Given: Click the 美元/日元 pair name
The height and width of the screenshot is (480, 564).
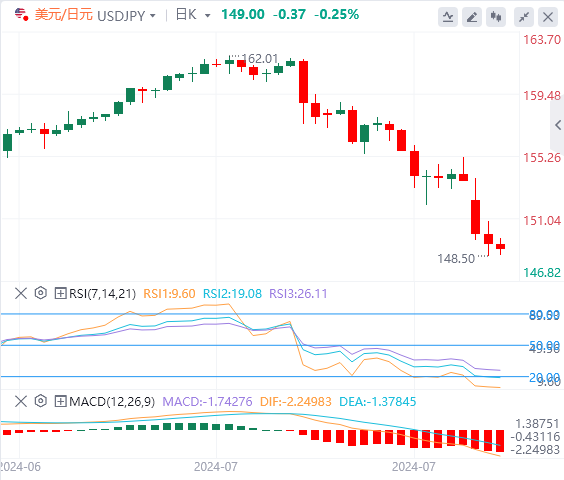Looking at the screenshot, I should click(64, 15).
